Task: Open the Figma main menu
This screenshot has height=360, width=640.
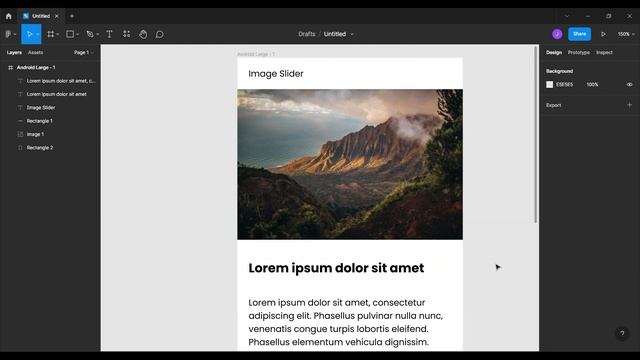Action: (8, 34)
